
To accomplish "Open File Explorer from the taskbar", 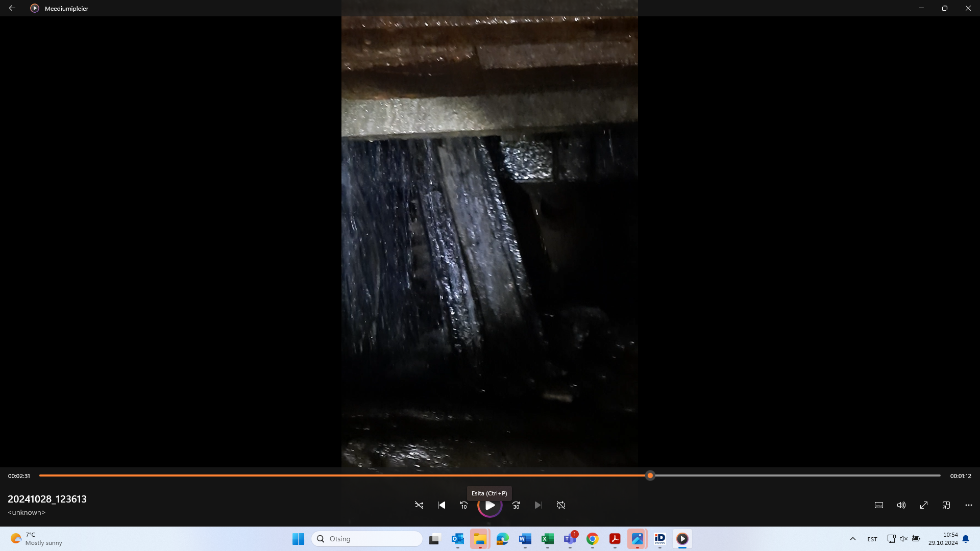I will click(480, 539).
